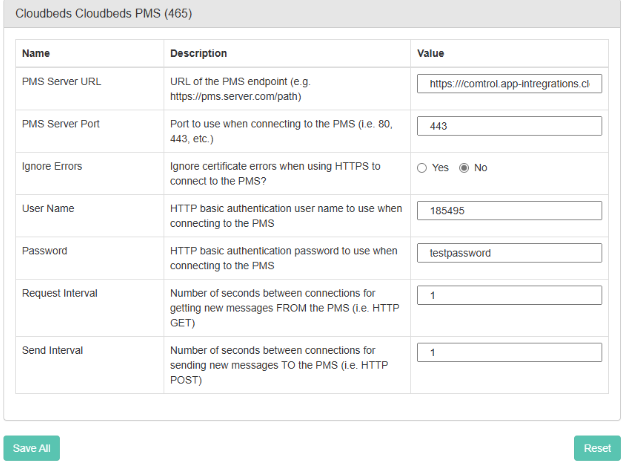Click the Value column header
The width and height of the screenshot is (626, 464).
[432, 53]
